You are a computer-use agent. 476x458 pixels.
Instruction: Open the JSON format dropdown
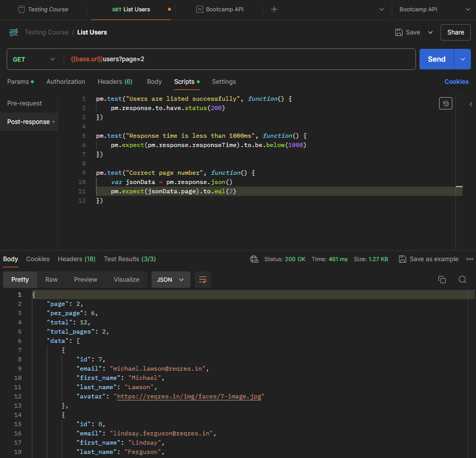click(170, 280)
